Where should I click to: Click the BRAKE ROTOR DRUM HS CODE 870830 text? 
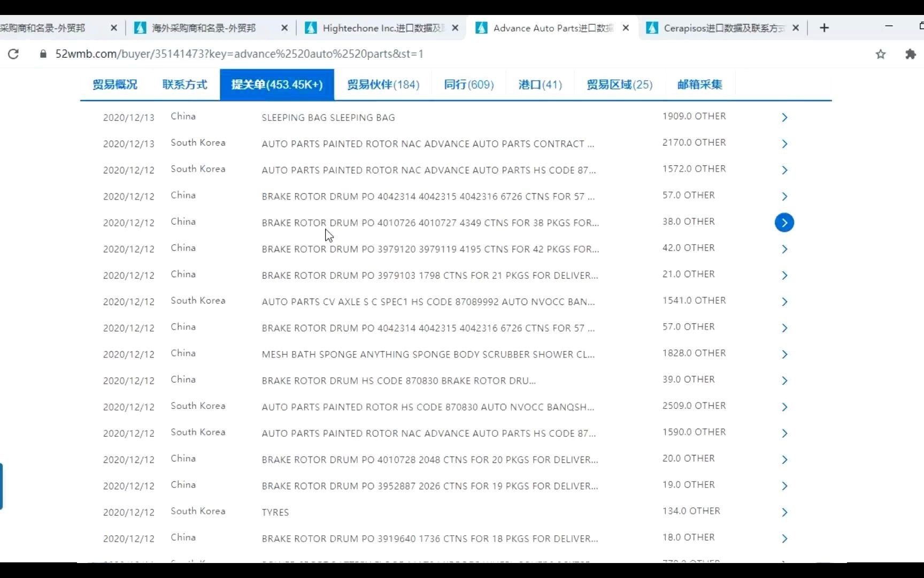point(399,381)
